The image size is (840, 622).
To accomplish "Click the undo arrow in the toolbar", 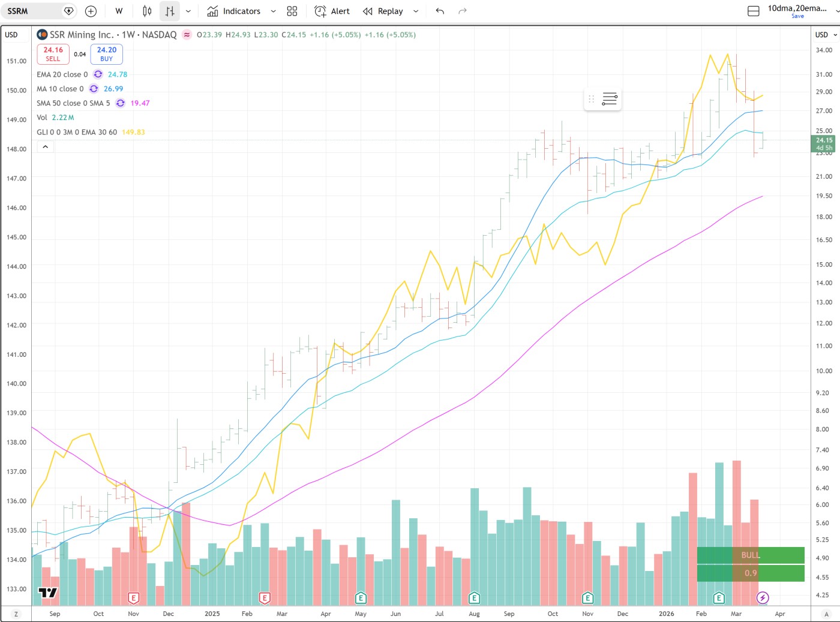I will (440, 11).
